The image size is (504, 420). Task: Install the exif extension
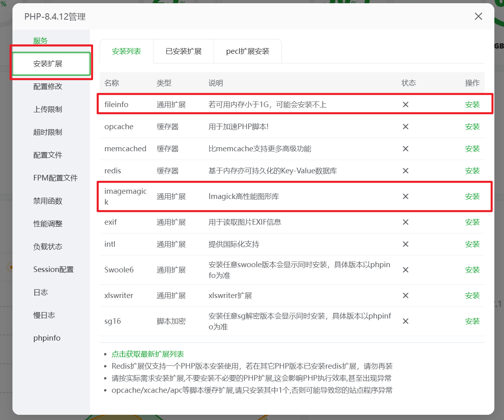click(472, 222)
